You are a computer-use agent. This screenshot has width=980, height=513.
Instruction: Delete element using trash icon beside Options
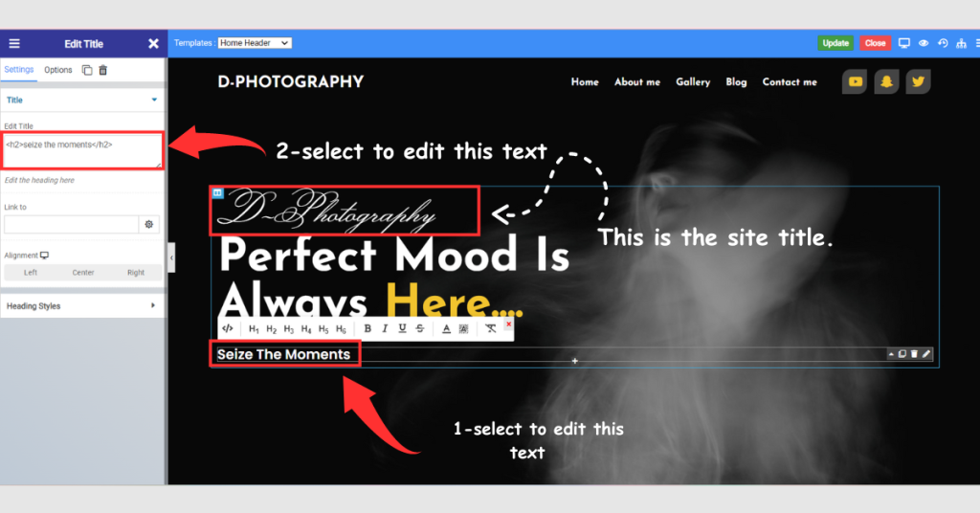coord(103,70)
